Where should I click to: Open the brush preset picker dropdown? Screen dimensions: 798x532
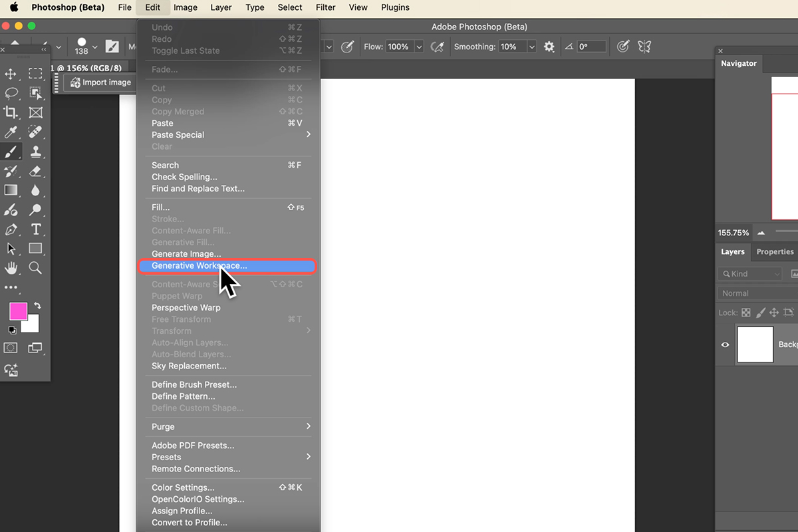[x=94, y=47]
